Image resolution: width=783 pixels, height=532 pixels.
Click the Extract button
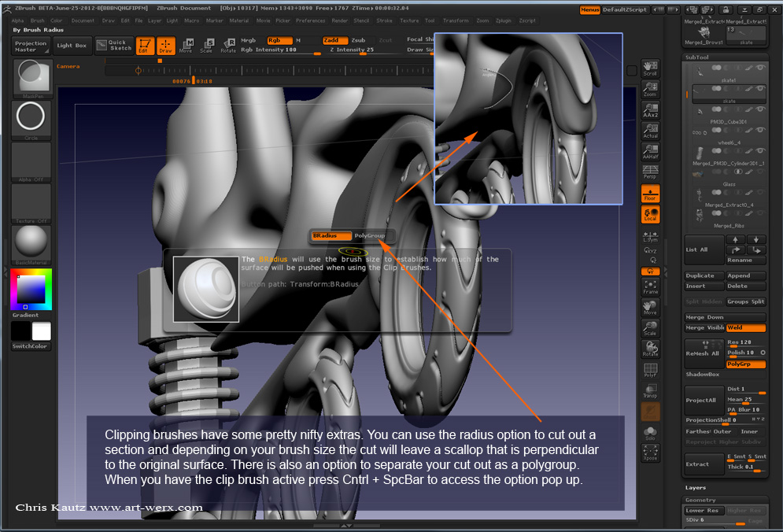pyautogui.click(x=704, y=464)
